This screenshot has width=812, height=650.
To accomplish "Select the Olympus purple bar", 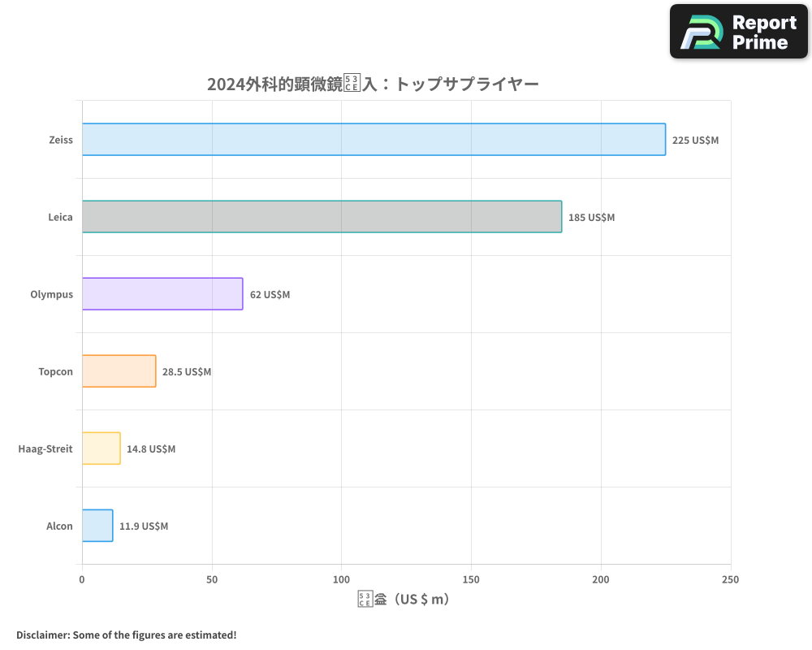I will point(162,294).
